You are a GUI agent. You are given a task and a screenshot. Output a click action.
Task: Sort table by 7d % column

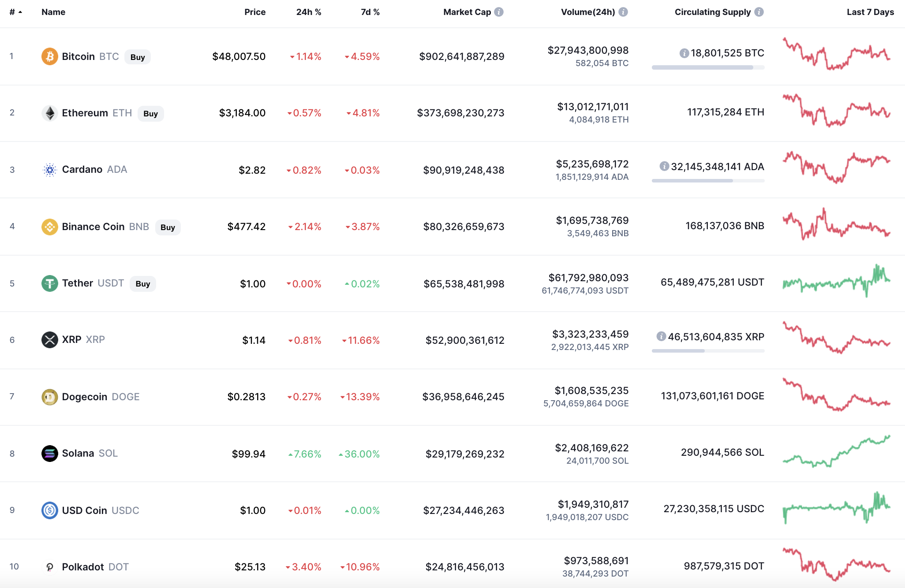[370, 12]
